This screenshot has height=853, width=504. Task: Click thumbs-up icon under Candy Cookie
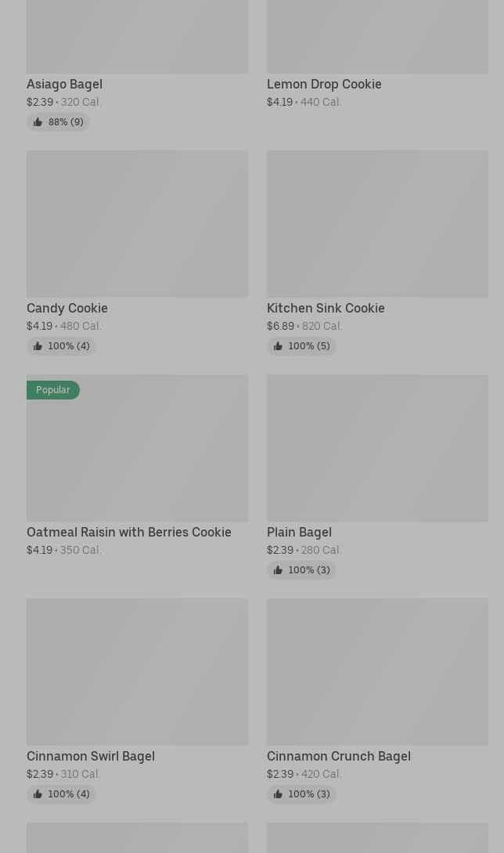tap(38, 346)
